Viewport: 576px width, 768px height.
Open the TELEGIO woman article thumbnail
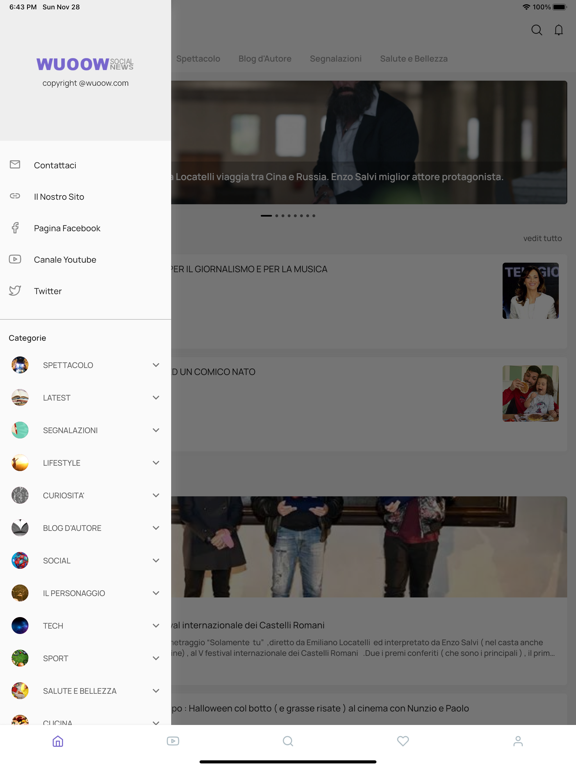click(530, 291)
